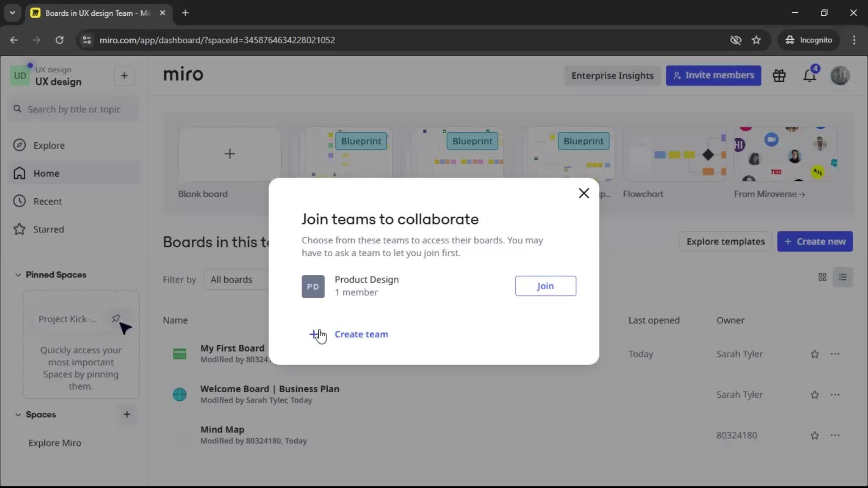Image resolution: width=868 pixels, height=488 pixels.
Task: Open the Explore Miro space
Action: click(x=55, y=443)
